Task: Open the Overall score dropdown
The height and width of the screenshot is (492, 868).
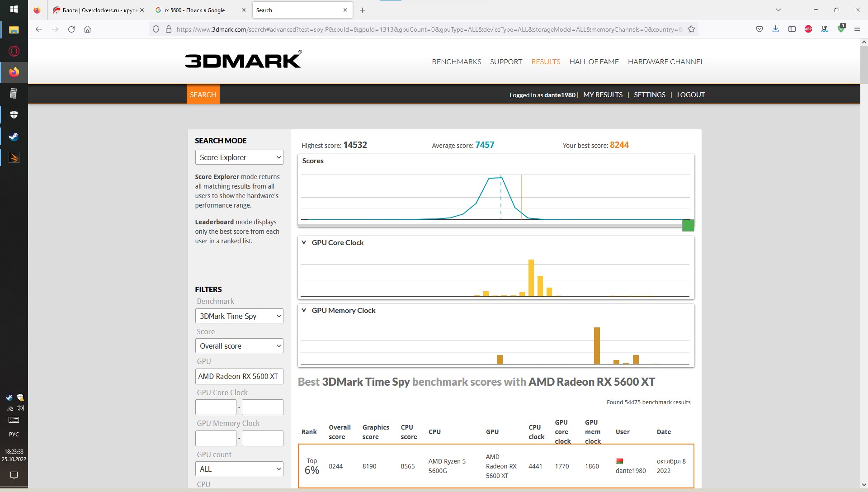Action: coord(239,346)
